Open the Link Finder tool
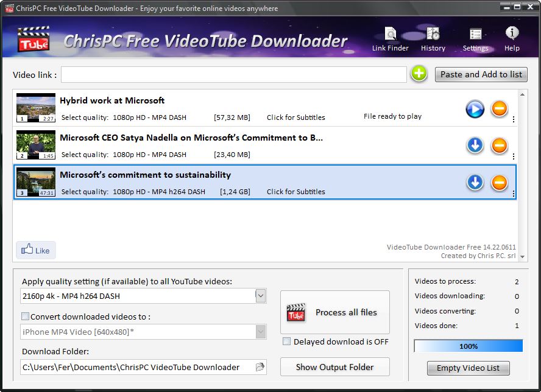The image size is (541, 392). point(391,40)
